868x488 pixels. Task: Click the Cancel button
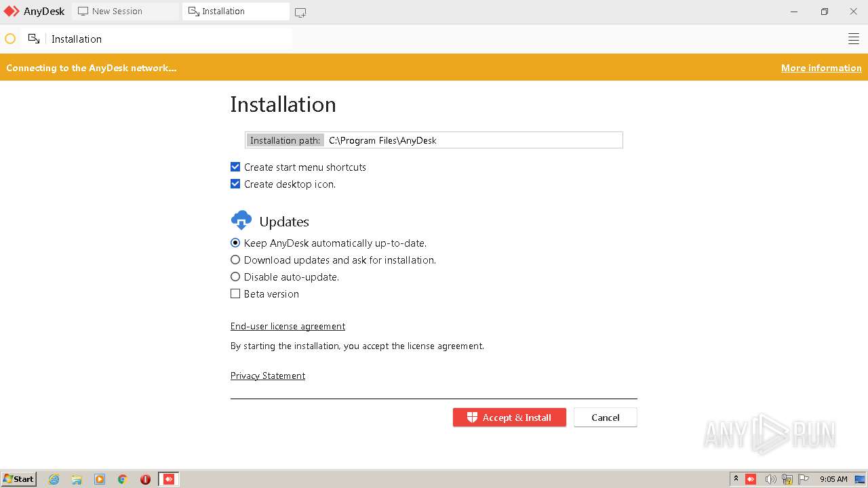606,418
